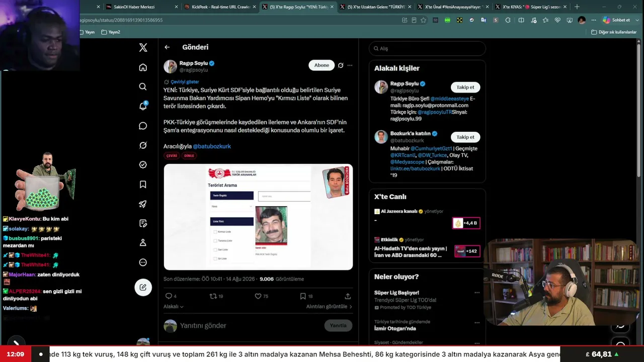Open the Messages chat bubble icon
The height and width of the screenshot is (362, 644).
[x=143, y=126]
